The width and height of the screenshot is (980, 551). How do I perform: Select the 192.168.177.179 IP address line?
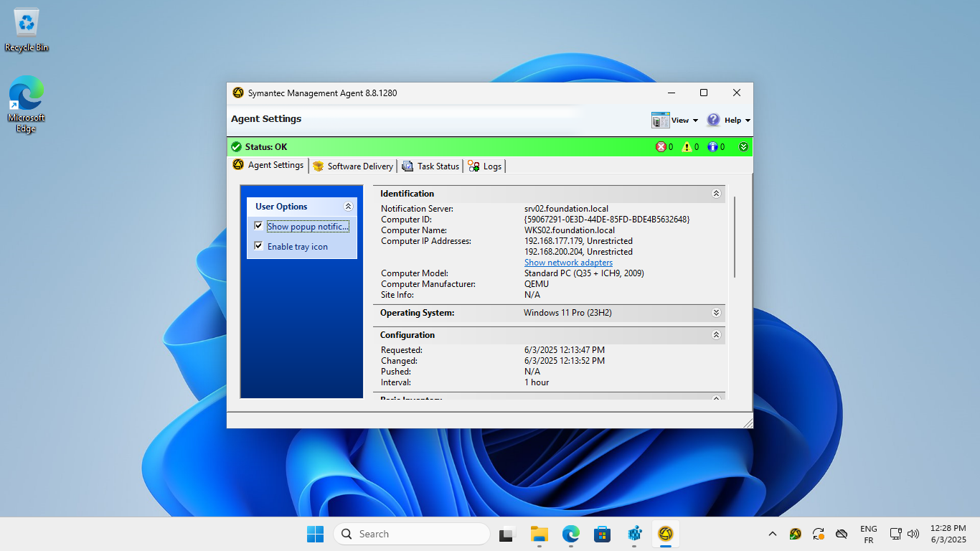(x=578, y=241)
